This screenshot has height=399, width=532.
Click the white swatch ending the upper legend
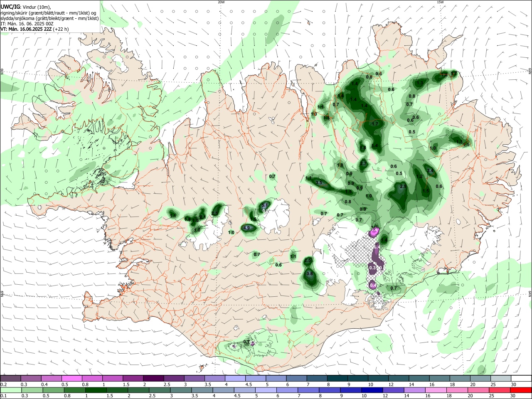pos(521,379)
